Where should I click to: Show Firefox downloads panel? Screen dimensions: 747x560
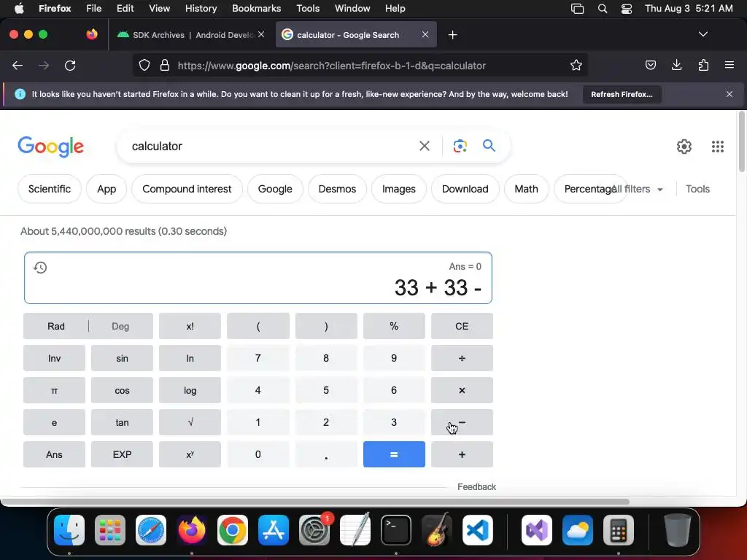click(x=676, y=65)
